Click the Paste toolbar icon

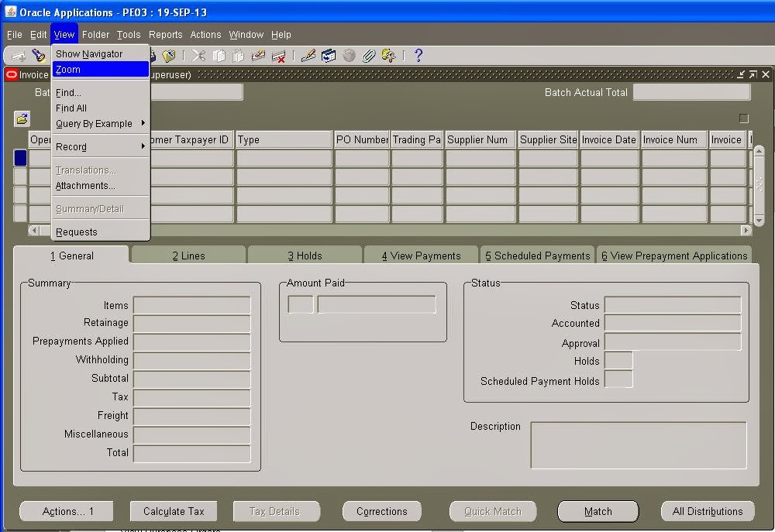(238, 56)
